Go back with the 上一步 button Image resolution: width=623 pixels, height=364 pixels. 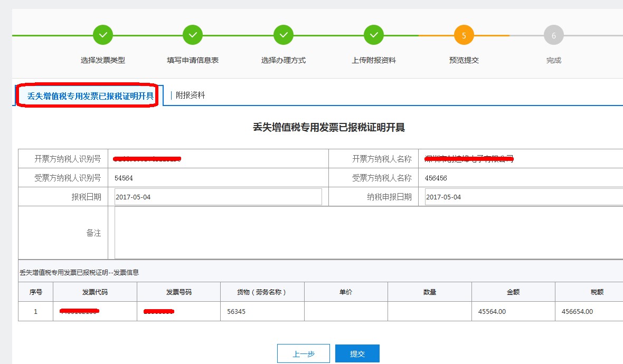click(304, 353)
